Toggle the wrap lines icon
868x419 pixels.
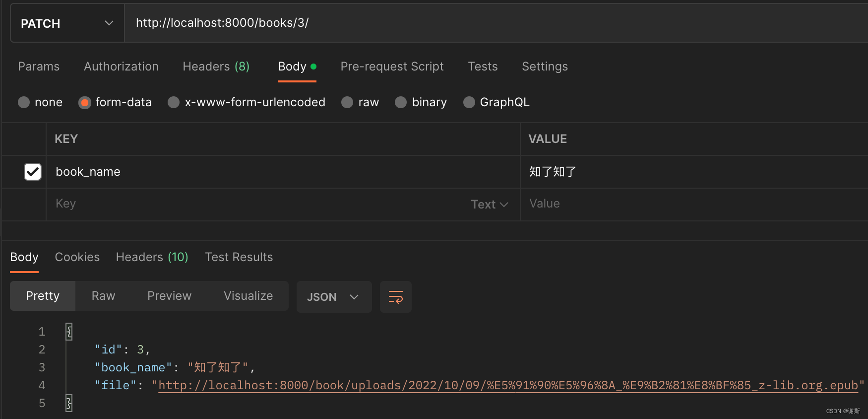pyautogui.click(x=396, y=297)
